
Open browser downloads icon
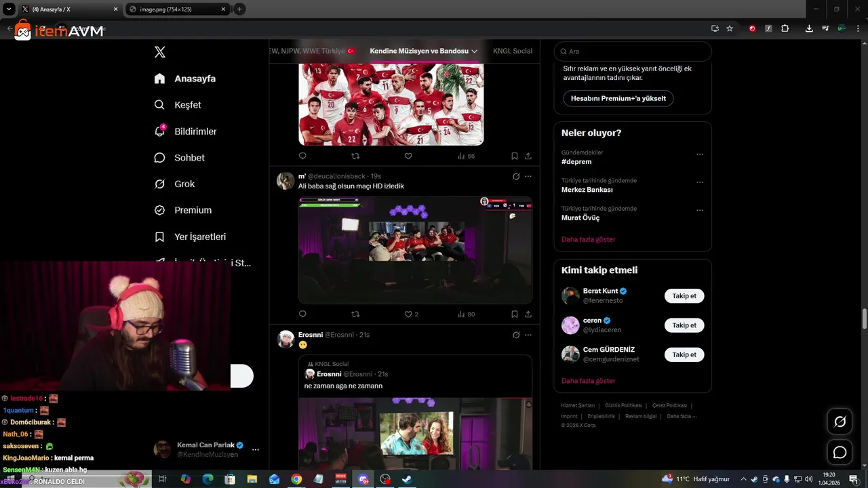coord(809,28)
